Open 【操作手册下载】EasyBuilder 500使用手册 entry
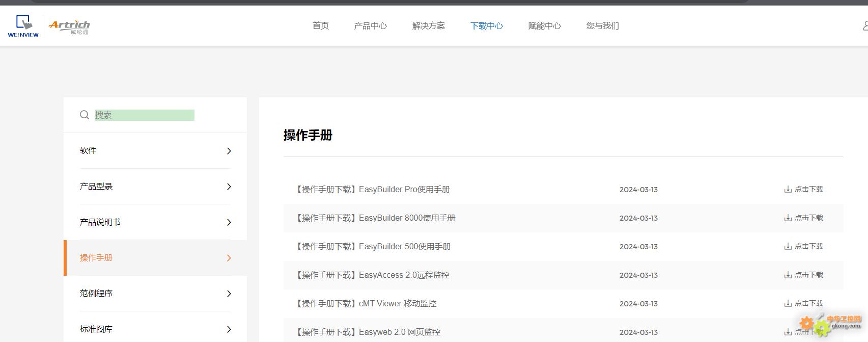868x342 pixels. 373,247
